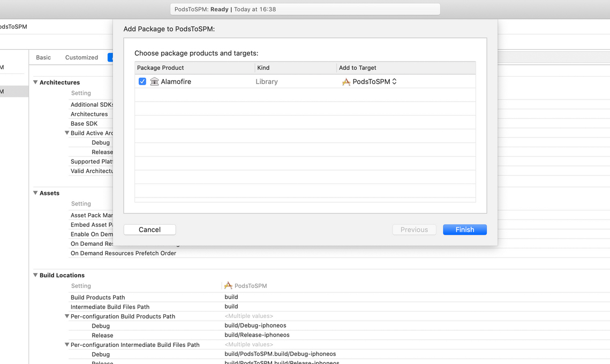The image size is (610, 364).
Task: Select the Basic build settings filter
Action: pyautogui.click(x=43, y=57)
